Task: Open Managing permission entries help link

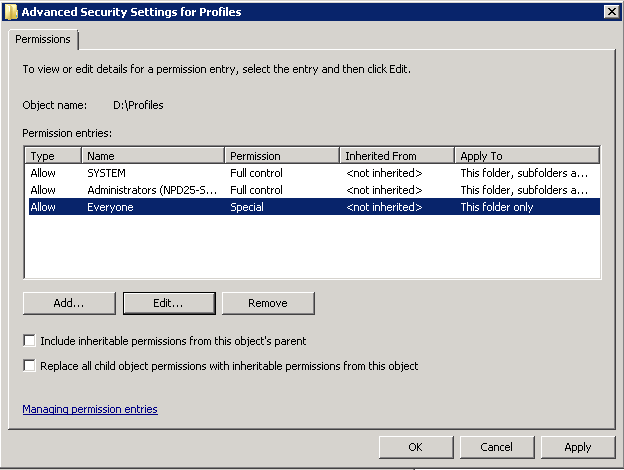Action: pos(90,409)
